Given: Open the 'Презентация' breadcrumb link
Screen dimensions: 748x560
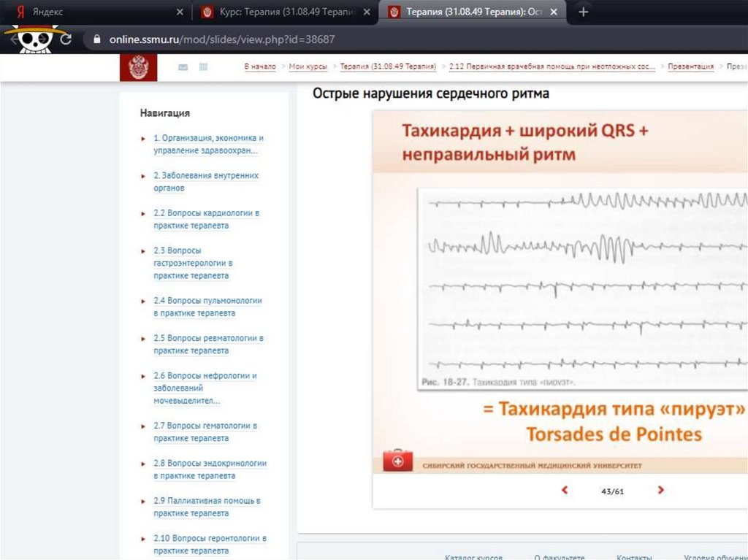Looking at the screenshot, I should point(691,66).
